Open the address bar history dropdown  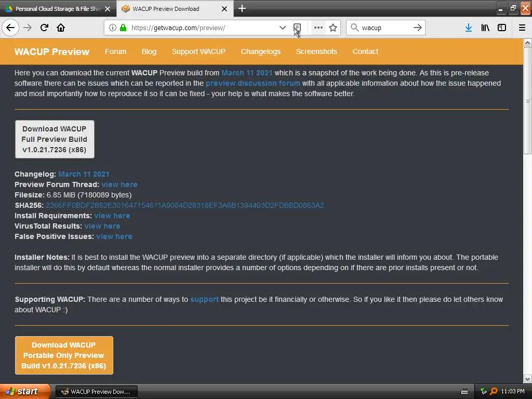282,28
